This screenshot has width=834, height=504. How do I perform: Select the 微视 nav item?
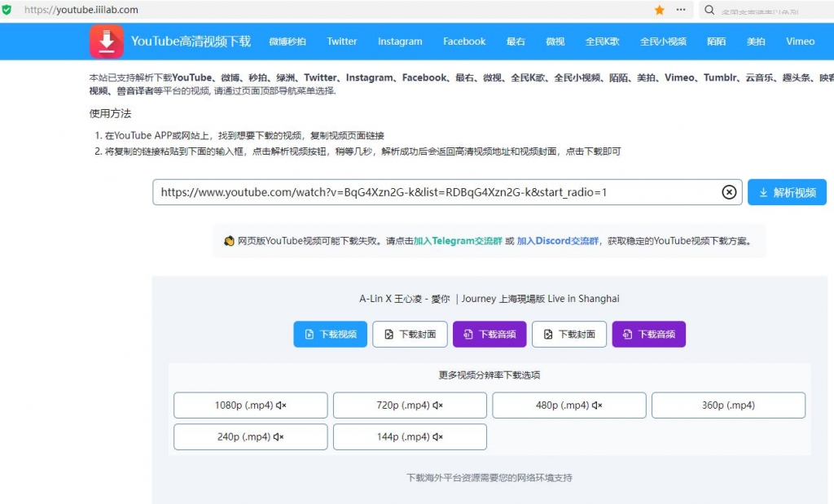(x=555, y=41)
